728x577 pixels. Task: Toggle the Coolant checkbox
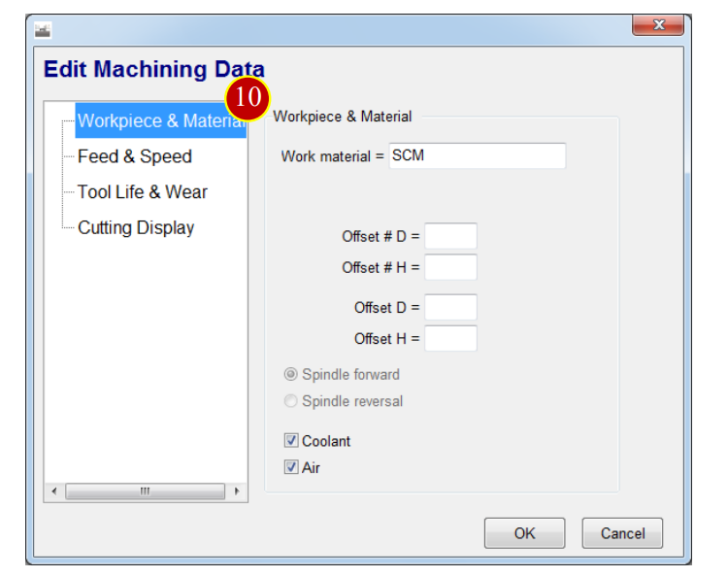(291, 440)
